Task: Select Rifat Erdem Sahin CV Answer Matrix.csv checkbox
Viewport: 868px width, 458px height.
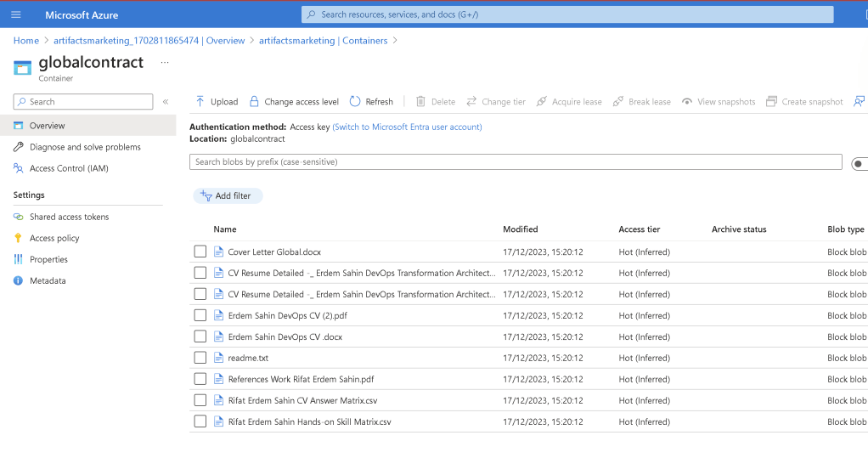Action: 200,400
